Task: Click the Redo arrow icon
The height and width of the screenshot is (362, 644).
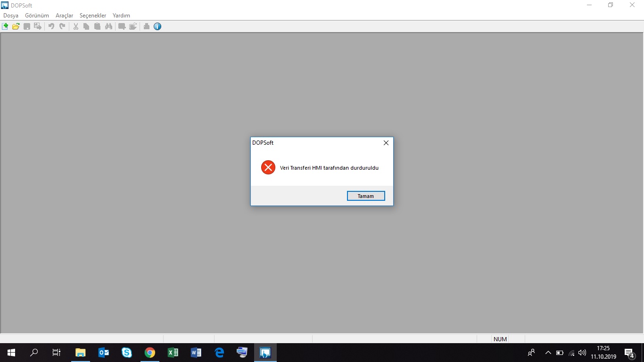Action: click(x=62, y=26)
